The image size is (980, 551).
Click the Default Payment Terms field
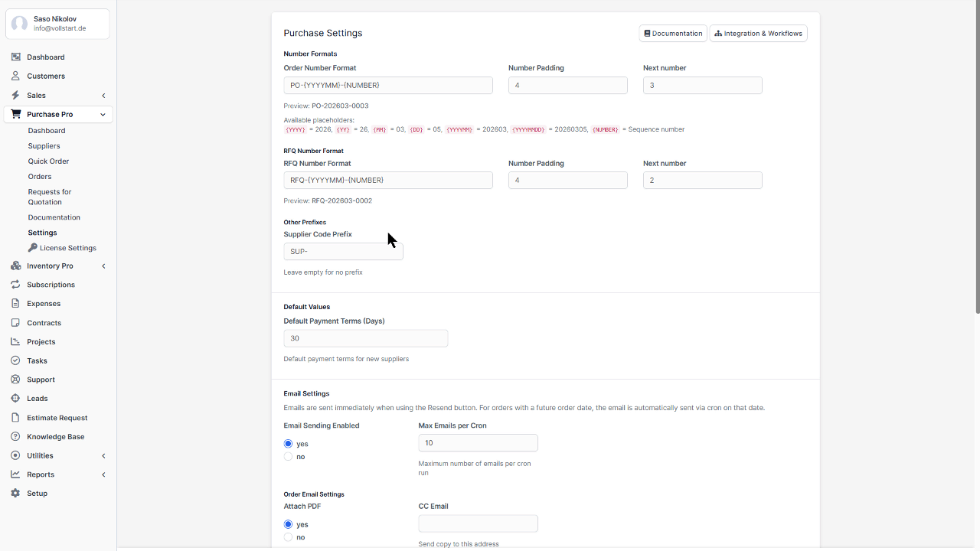coord(366,338)
